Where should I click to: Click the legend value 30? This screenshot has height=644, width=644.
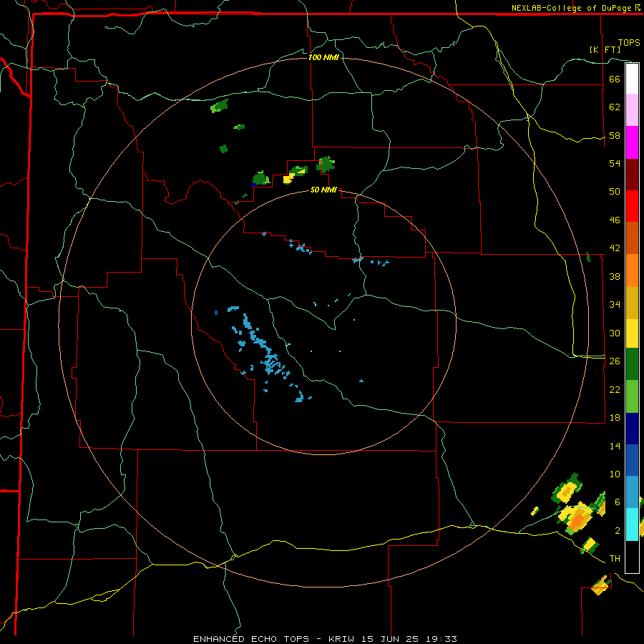pos(615,333)
